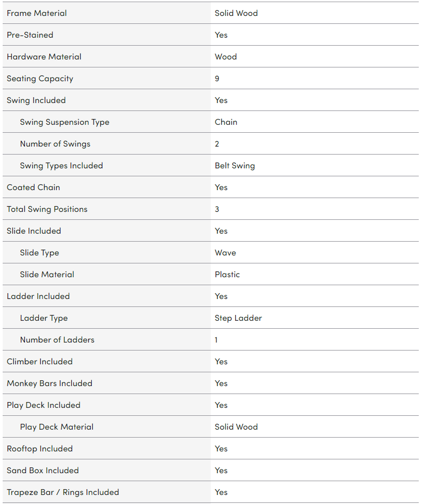Click the Pre-Stained row label

(x=30, y=35)
